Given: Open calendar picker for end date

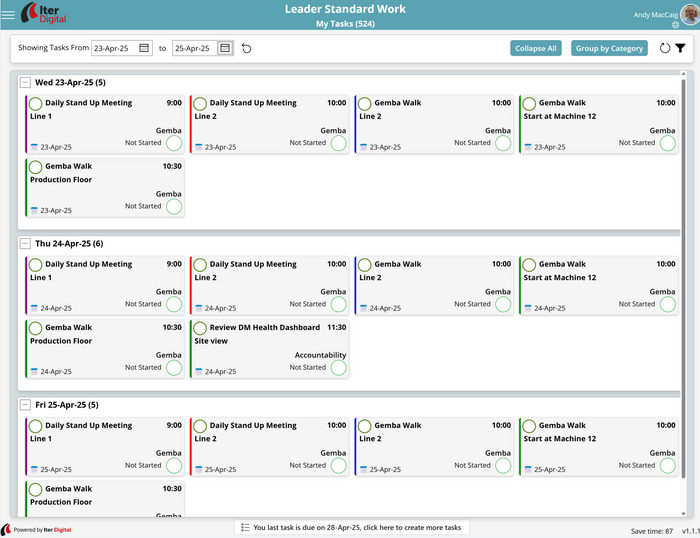Looking at the screenshot, I should [x=225, y=48].
